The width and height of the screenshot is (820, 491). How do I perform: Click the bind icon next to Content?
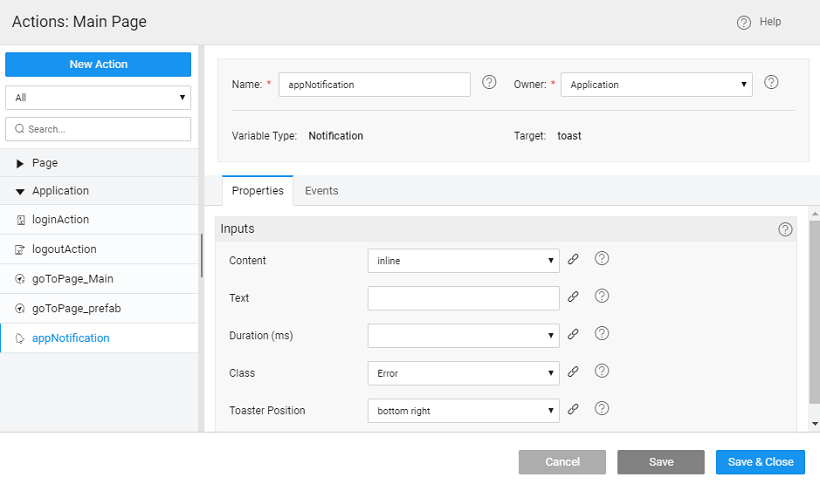pyautogui.click(x=573, y=259)
